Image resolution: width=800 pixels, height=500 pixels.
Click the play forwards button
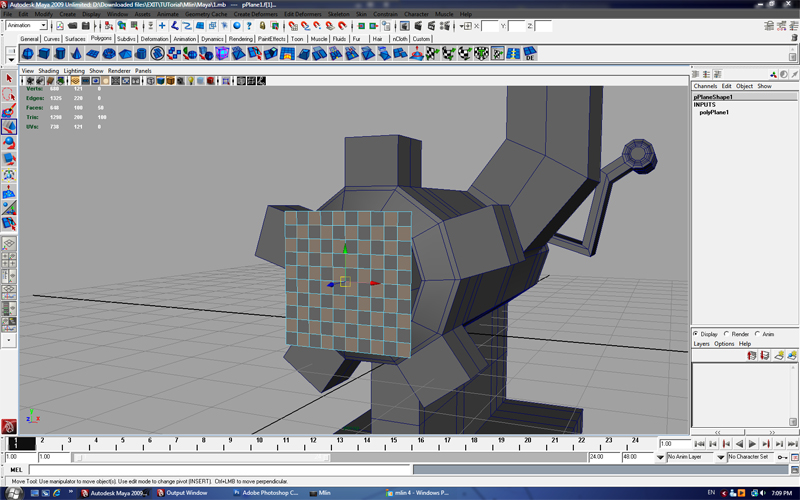tap(752, 443)
